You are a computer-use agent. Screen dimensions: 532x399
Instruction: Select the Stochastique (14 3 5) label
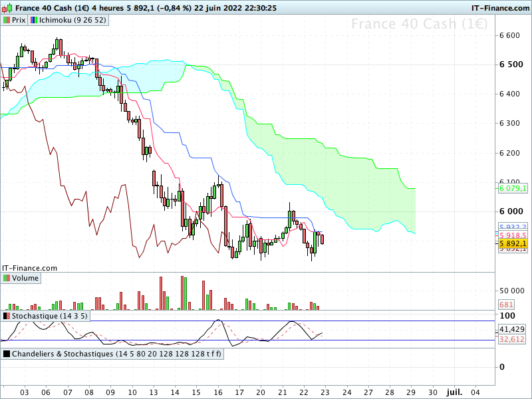tap(49, 316)
